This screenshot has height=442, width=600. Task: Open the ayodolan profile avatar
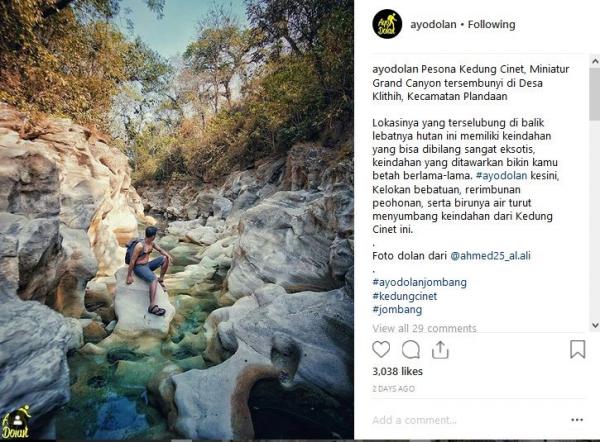387,24
